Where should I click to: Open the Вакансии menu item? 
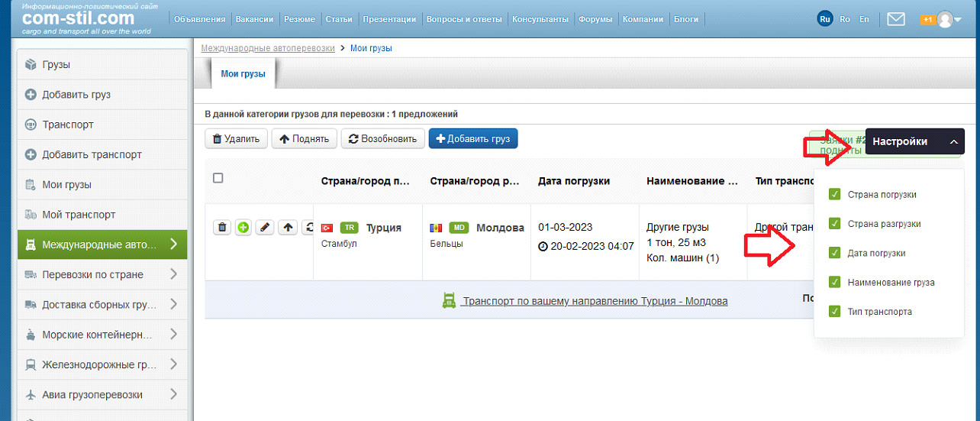(255, 19)
